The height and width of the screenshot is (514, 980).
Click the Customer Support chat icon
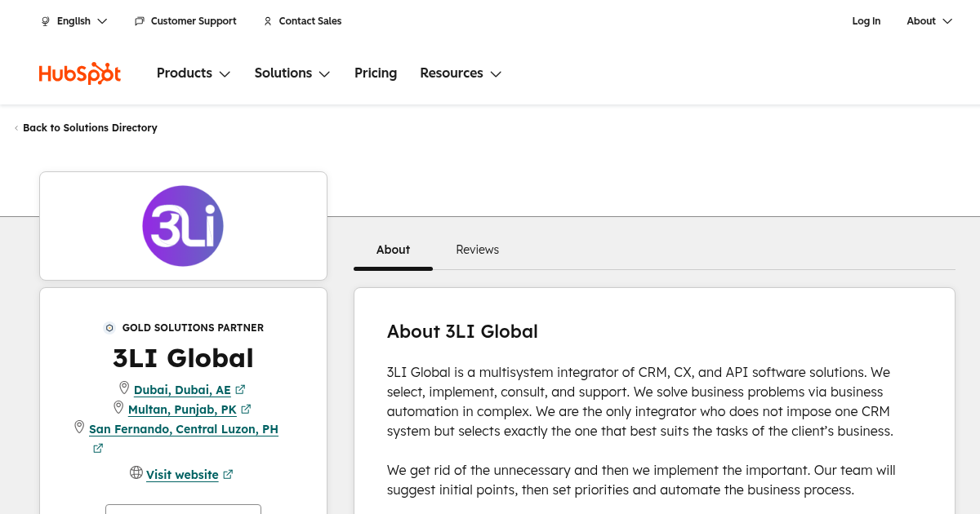[140, 21]
